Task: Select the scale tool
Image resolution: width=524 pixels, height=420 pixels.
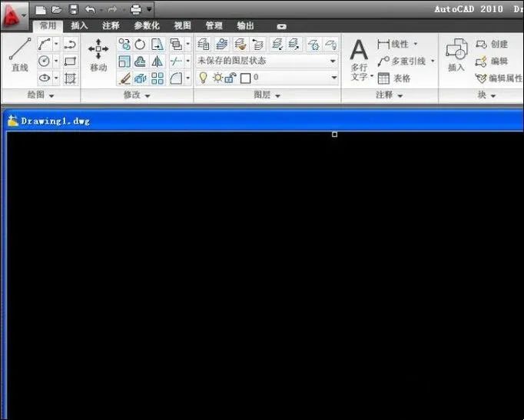Action: 124,61
